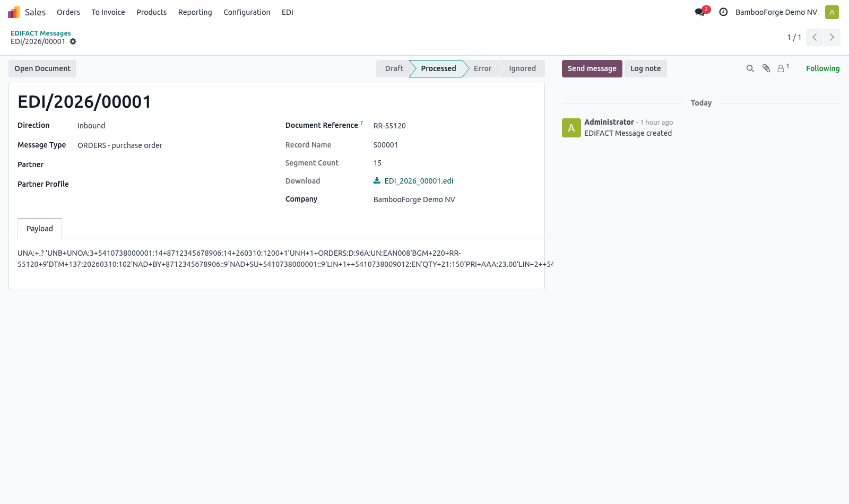Set status to Ignored

[x=522, y=68]
